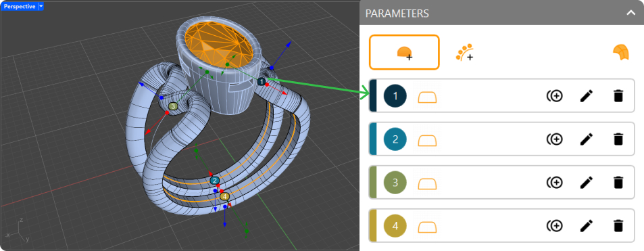Delete parameter row 1 with trash icon

click(618, 96)
